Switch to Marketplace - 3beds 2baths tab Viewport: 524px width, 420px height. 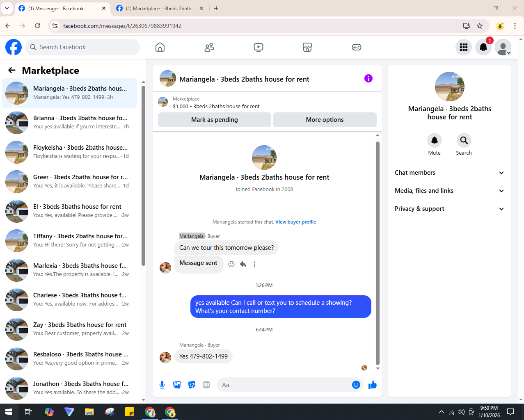point(160,8)
